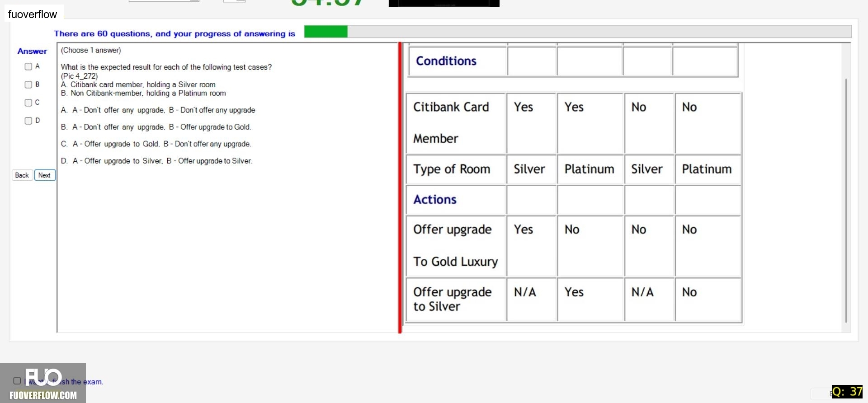
Task: Click the 'Q: 37' question counter
Action: tap(847, 392)
